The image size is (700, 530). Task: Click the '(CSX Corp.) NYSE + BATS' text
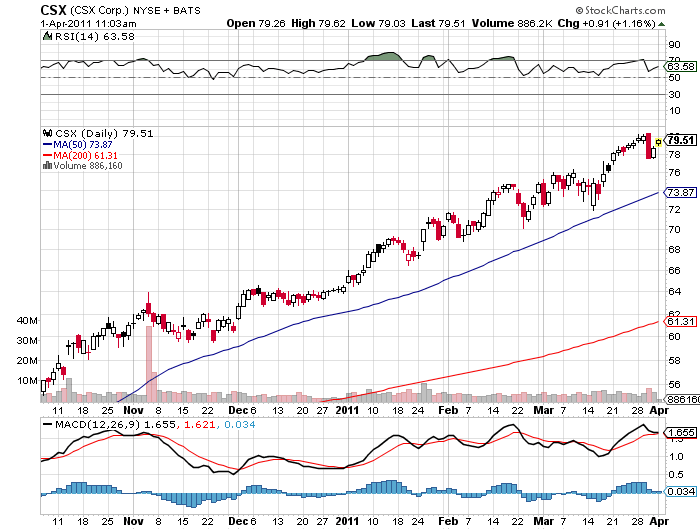coord(135,10)
